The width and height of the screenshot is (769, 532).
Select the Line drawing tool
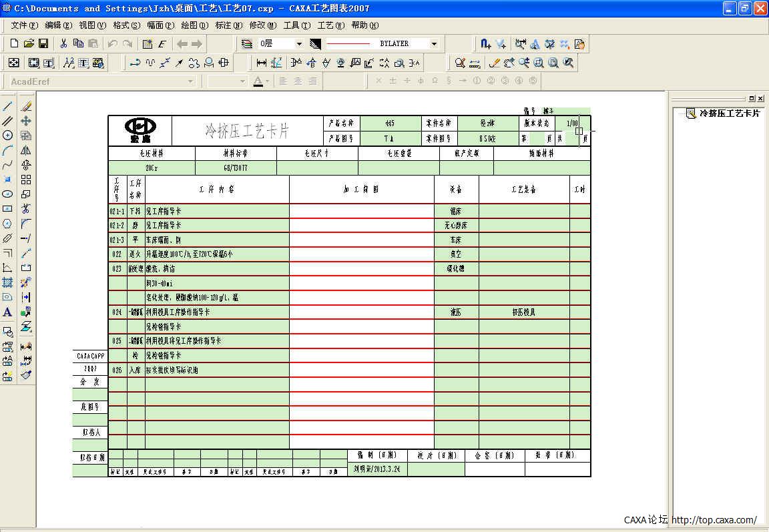click(x=8, y=106)
